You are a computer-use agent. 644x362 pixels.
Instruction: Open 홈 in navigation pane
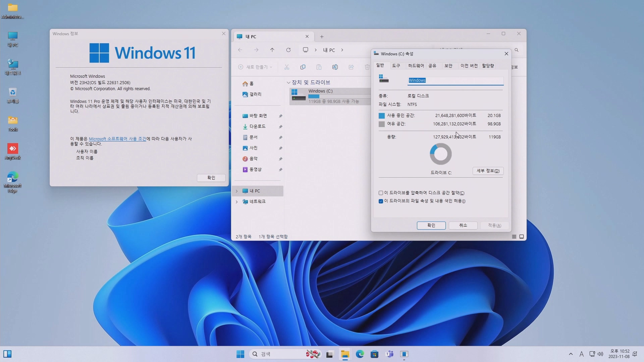pyautogui.click(x=248, y=84)
